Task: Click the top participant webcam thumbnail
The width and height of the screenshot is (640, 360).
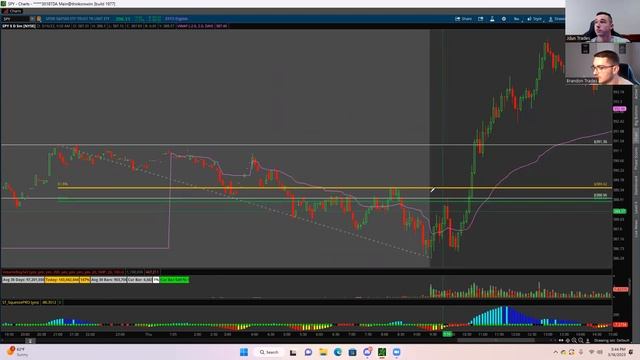Action: pos(602,21)
